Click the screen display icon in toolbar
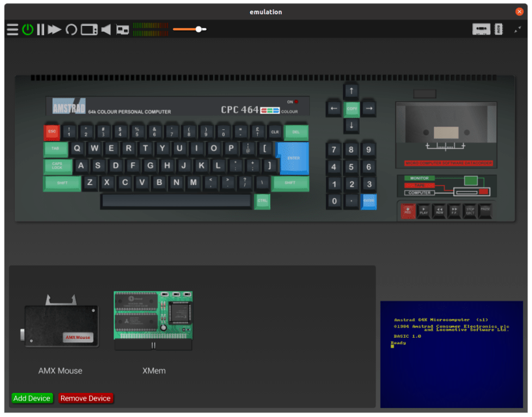This screenshot has width=532, height=417. [x=89, y=29]
